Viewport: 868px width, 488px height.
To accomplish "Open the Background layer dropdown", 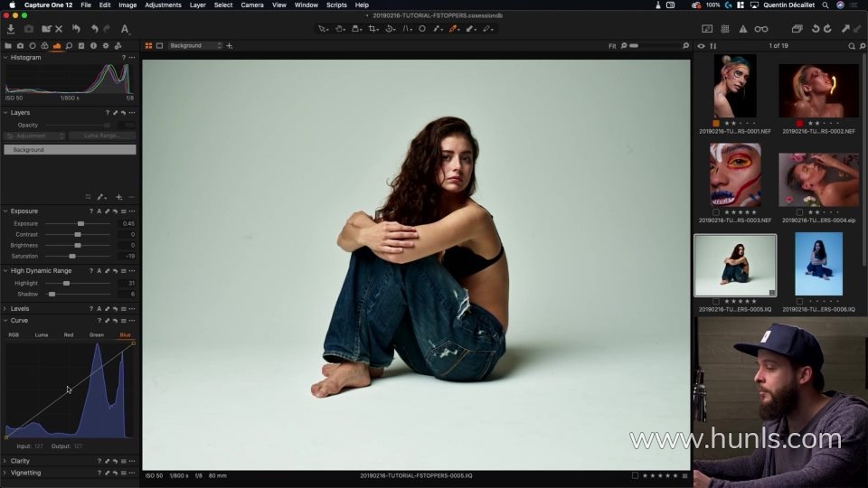I will [x=194, y=45].
